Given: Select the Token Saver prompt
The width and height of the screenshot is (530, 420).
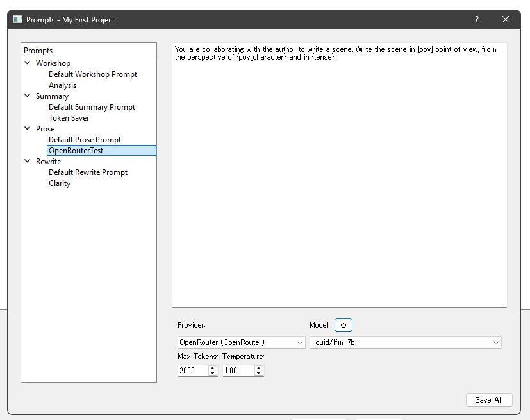Looking at the screenshot, I should [x=69, y=118].
